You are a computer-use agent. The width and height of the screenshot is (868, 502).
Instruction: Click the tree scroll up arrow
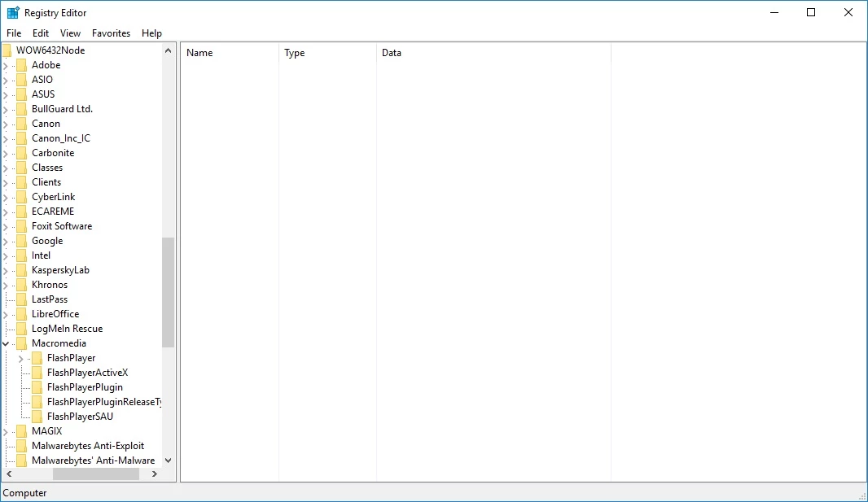(x=169, y=50)
